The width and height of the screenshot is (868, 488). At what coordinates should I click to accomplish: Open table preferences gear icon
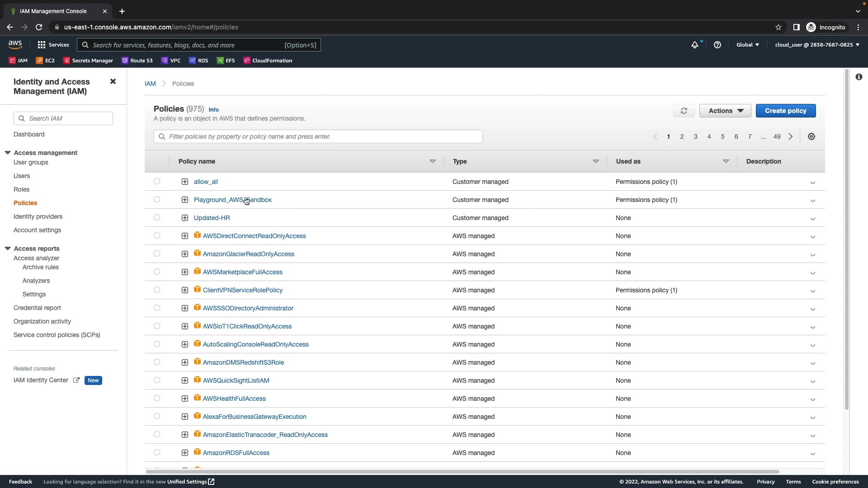tap(811, 136)
